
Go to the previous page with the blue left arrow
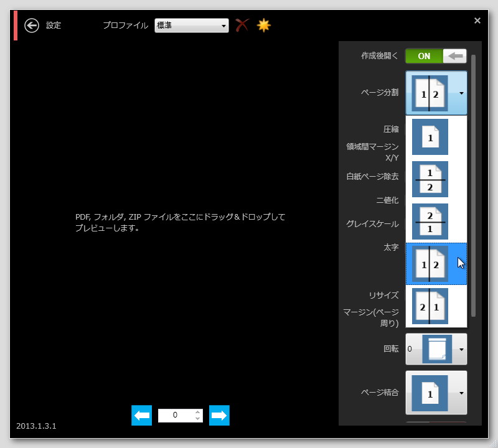141,415
